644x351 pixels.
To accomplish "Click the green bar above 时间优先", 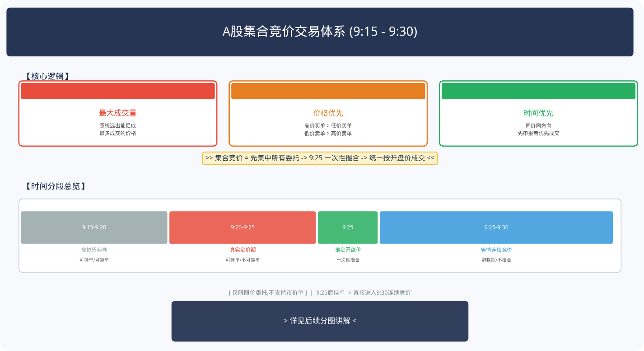I will [539, 91].
